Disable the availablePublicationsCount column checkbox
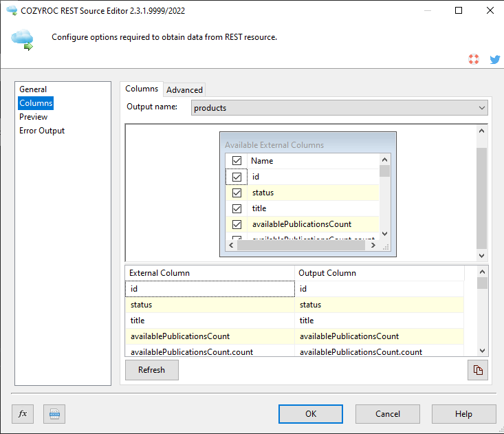Screen dimensions: 504x434 click(237, 224)
